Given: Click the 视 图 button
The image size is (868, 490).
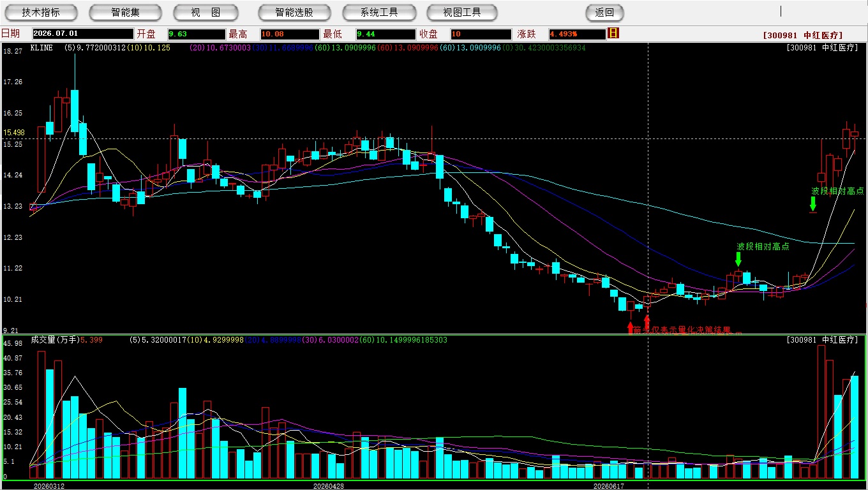Looking at the screenshot, I should coord(206,13).
